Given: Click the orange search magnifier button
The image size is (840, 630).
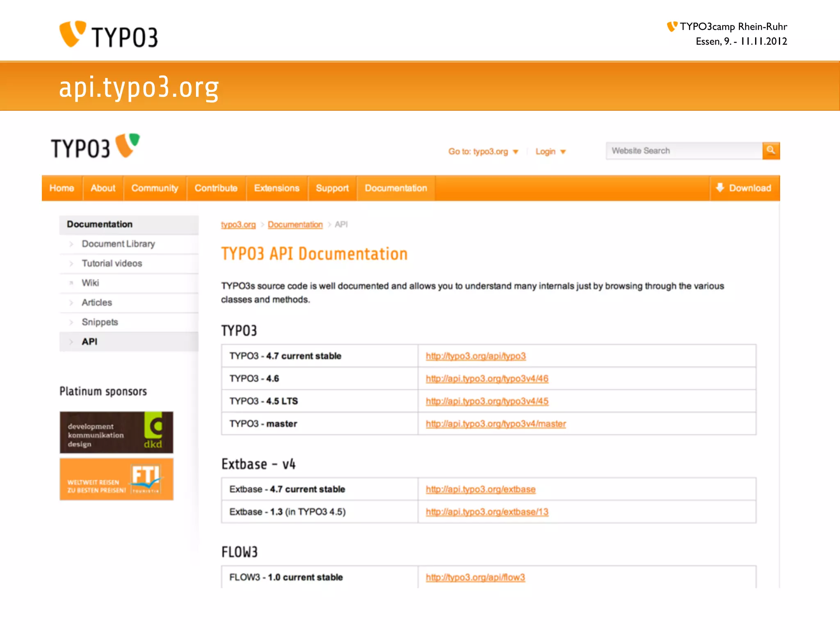Looking at the screenshot, I should [x=771, y=151].
